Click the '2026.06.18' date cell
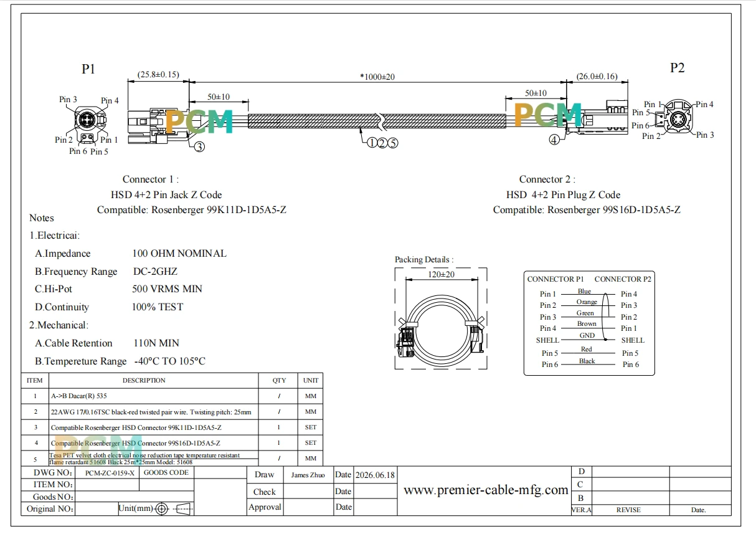 (375, 475)
